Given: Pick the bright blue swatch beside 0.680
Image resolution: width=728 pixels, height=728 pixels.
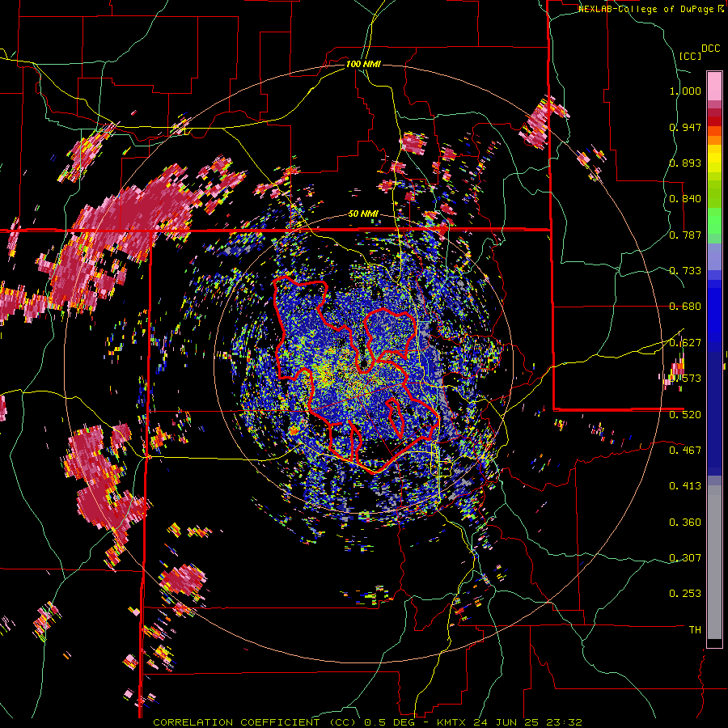Looking at the screenshot, I should (714, 311).
